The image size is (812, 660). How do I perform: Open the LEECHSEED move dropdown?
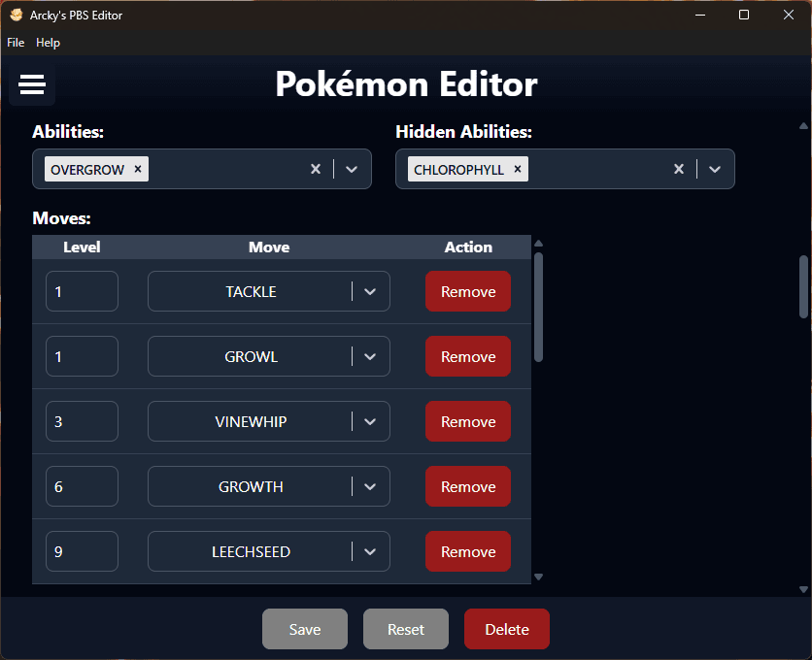(x=369, y=551)
